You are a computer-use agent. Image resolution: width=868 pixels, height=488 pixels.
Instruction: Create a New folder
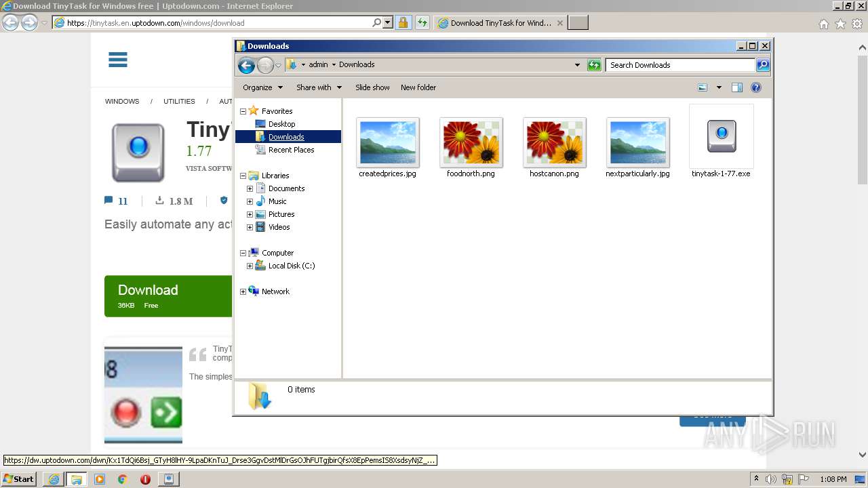coord(418,87)
